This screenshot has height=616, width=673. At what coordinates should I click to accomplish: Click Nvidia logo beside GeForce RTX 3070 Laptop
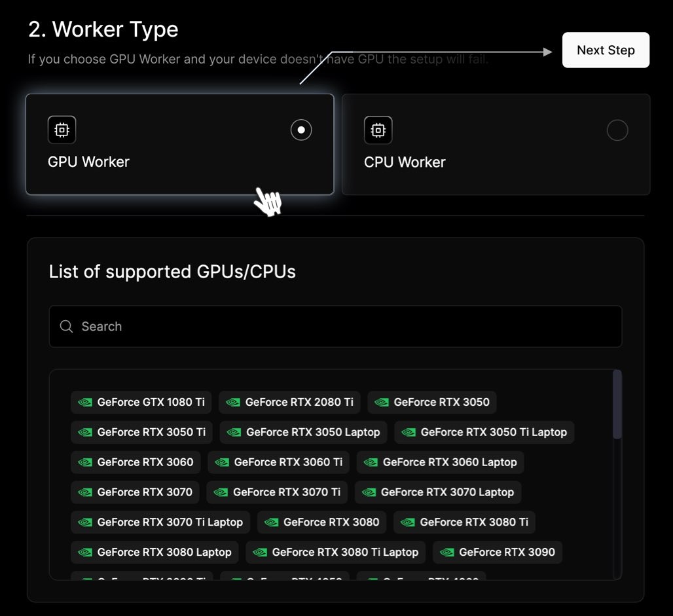click(x=369, y=492)
